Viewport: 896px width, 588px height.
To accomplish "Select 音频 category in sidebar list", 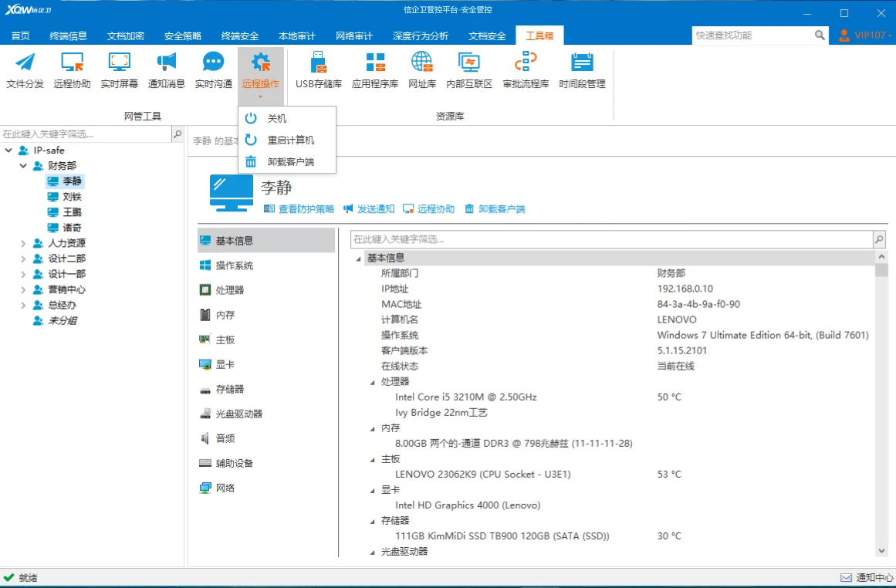I will pos(266,438).
